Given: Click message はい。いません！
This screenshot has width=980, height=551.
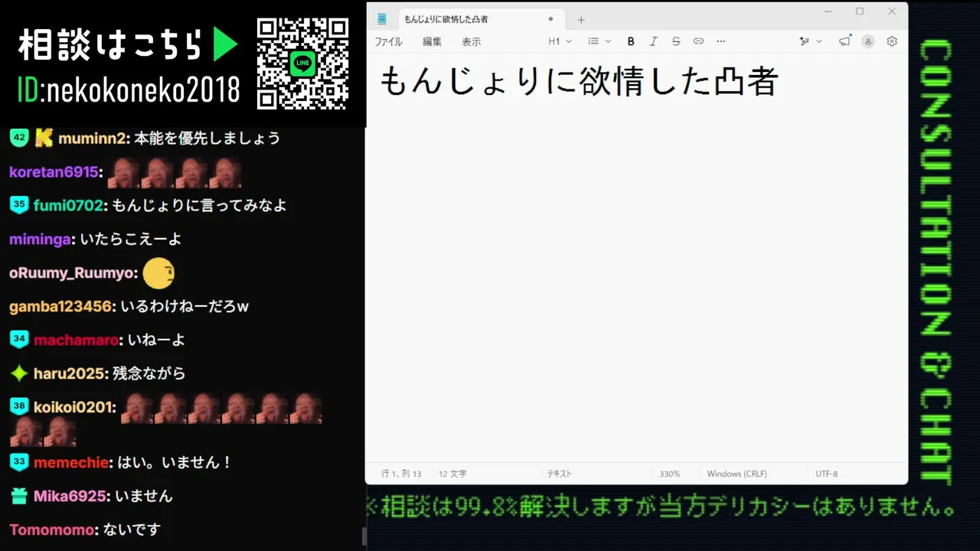Looking at the screenshot, I should point(175,463).
